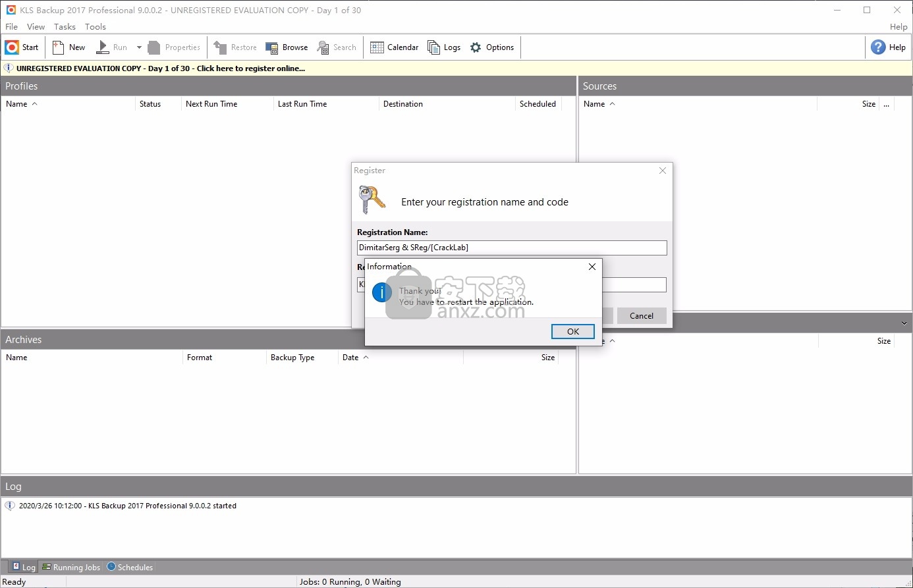The height and width of the screenshot is (588, 913).
Task: Switch to the Running Jobs tab
Action: (x=71, y=567)
